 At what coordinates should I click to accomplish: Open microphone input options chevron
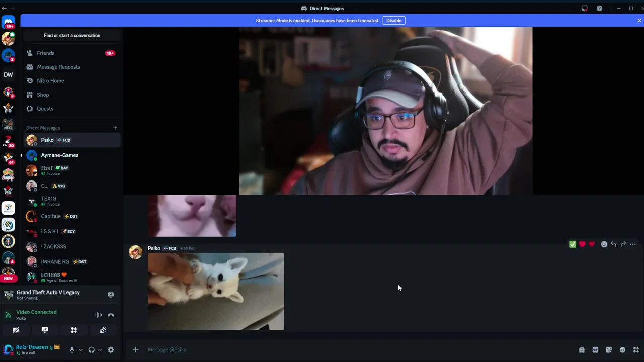point(80,350)
